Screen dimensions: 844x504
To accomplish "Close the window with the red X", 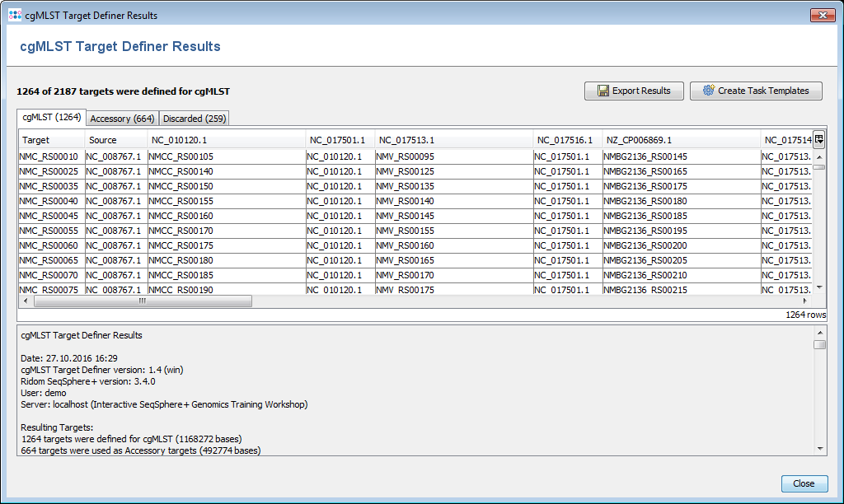I will pyautogui.click(x=822, y=16).
